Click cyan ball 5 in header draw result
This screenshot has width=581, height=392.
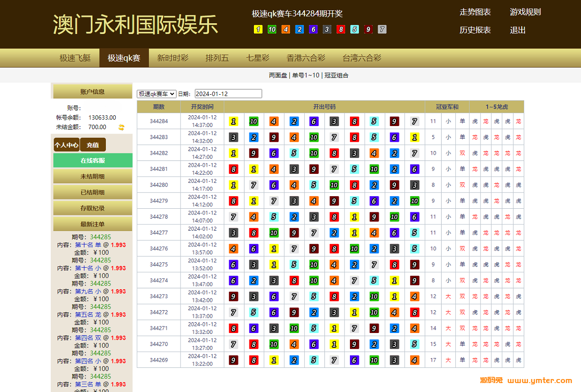[x=354, y=30]
